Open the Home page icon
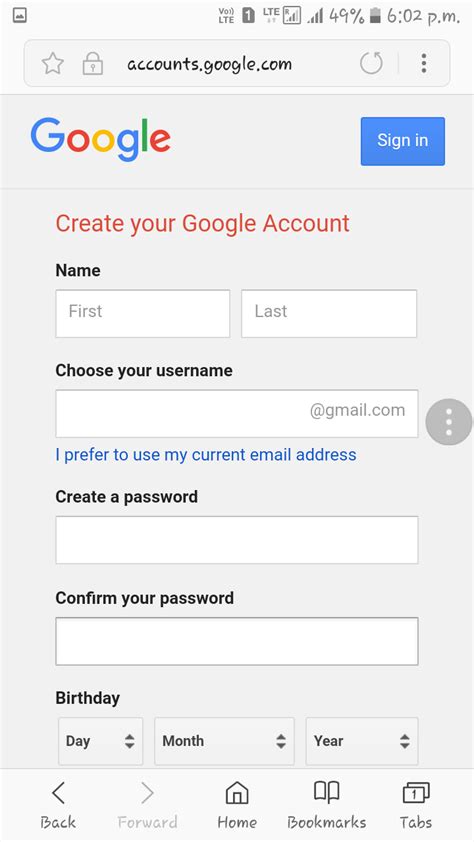474x842 pixels. 237,805
